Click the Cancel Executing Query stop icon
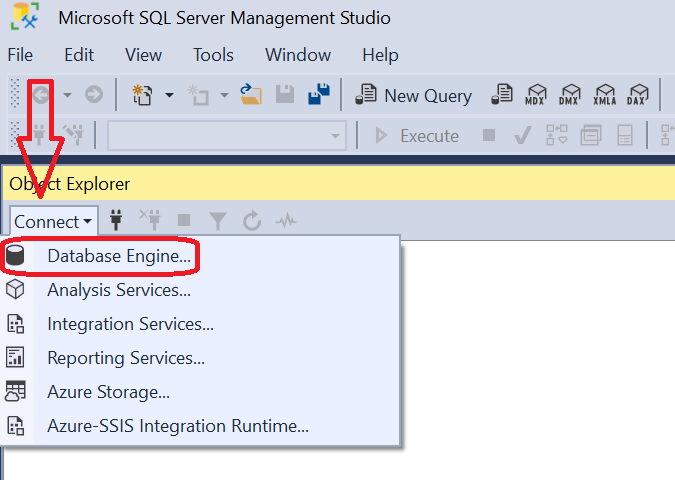The width and height of the screenshot is (675, 480). point(489,135)
